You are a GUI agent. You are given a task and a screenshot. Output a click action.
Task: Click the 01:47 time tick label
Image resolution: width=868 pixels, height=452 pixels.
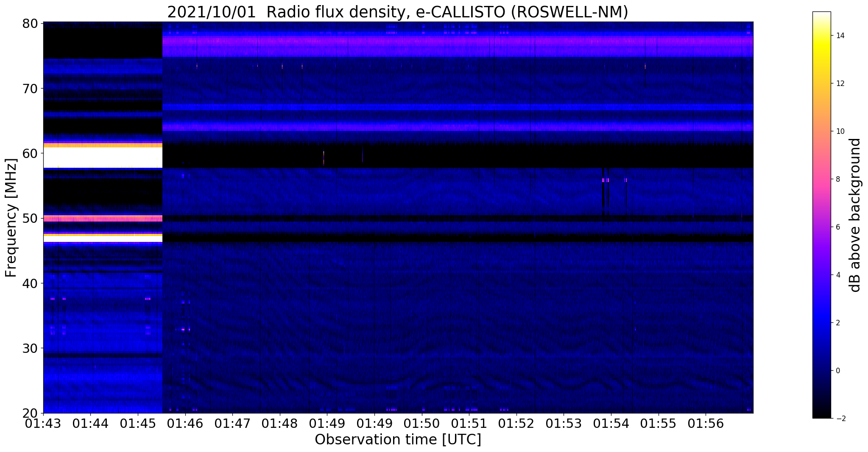[232, 424]
